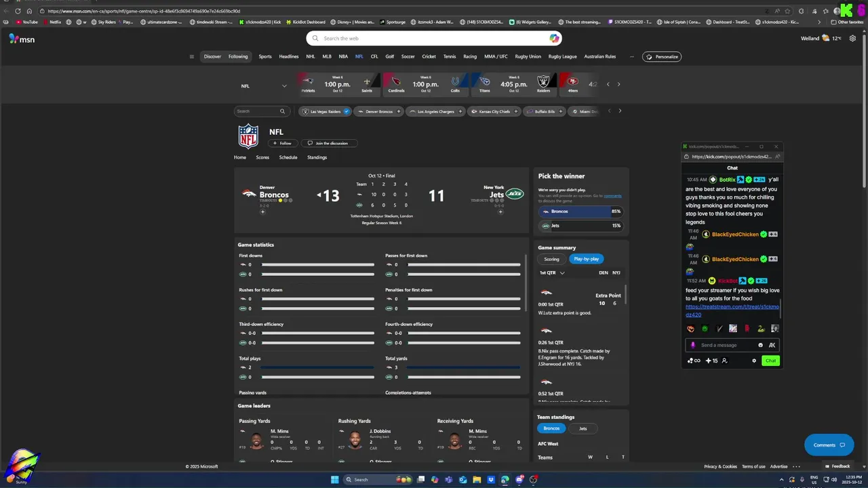This screenshot has height=488, width=868.
Task: Select the green skull emote in Kick chat
Action: click(705, 329)
